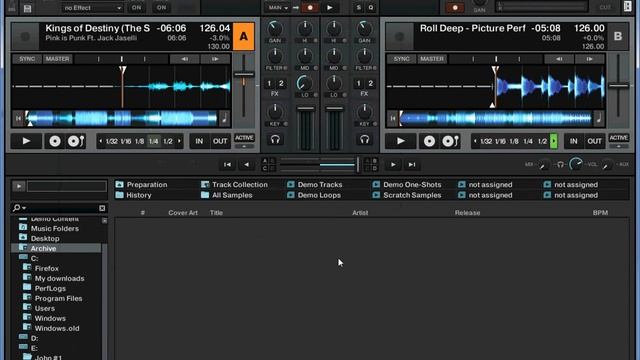
Task: Enable FX unit 2 on Deck A
Action: pos(281,84)
